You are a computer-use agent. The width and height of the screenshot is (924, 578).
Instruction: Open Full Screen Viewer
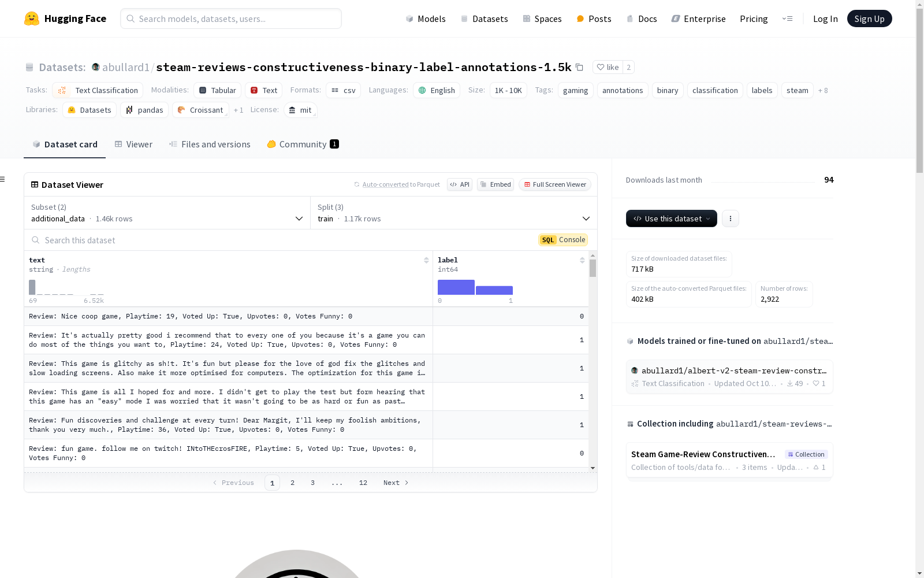pos(555,184)
